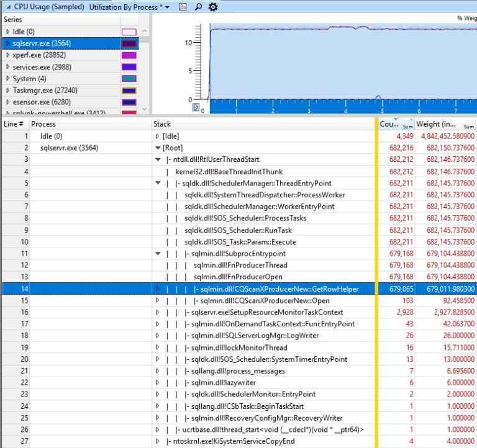Expand the [Idle] stack row
This screenshot has width=477, height=448.
click(158, 136)
